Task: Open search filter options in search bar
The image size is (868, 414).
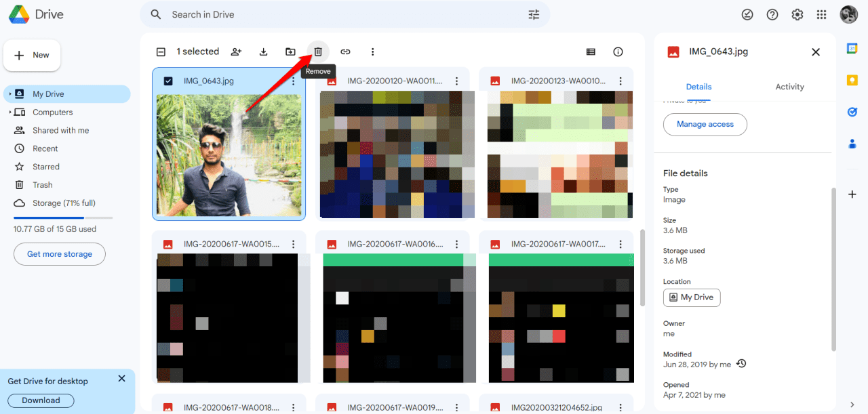Action: click(534, 14)
